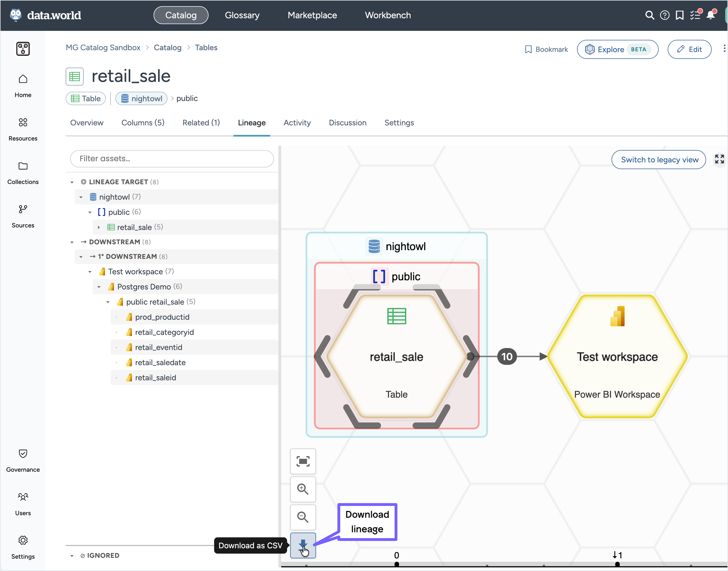Image resolution: width=728 pixels, height=571 pixels.
Task: Open MG Catalog Sandbox breadcrumb
Action: [103, 48]
